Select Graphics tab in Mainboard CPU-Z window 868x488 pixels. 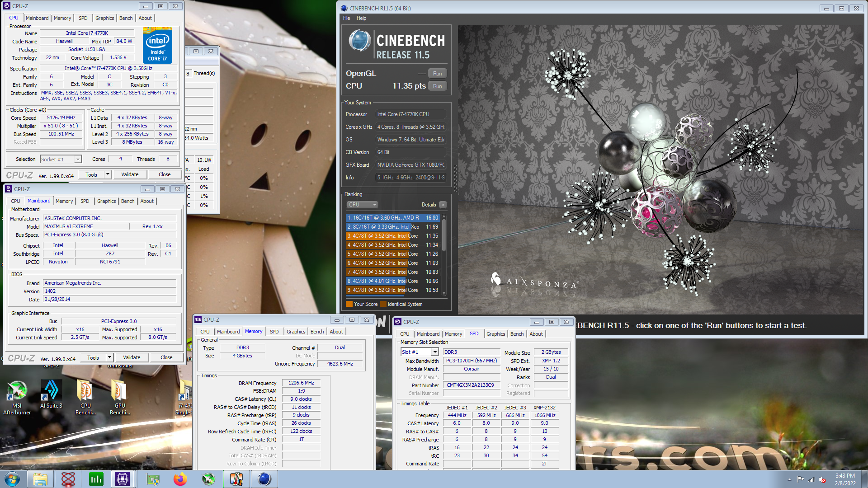coord(106,201)
